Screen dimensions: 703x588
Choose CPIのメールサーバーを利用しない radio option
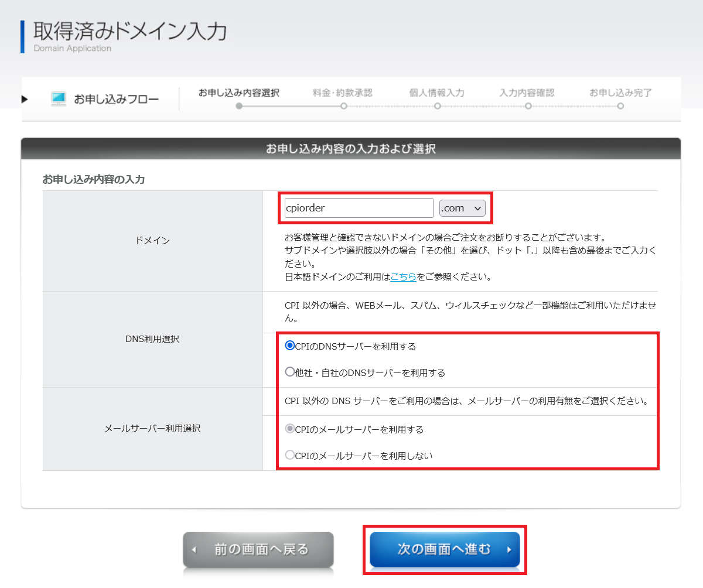tap(290, 455)
